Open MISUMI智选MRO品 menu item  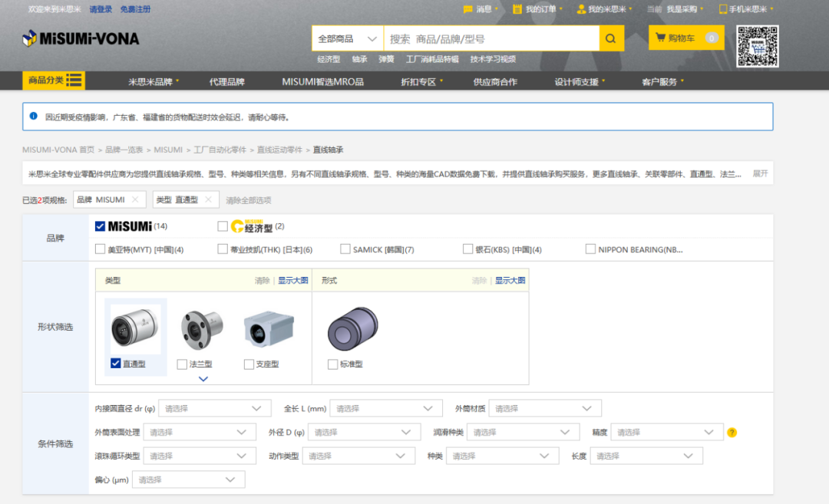pyautogui.click(x=322, y=82)
